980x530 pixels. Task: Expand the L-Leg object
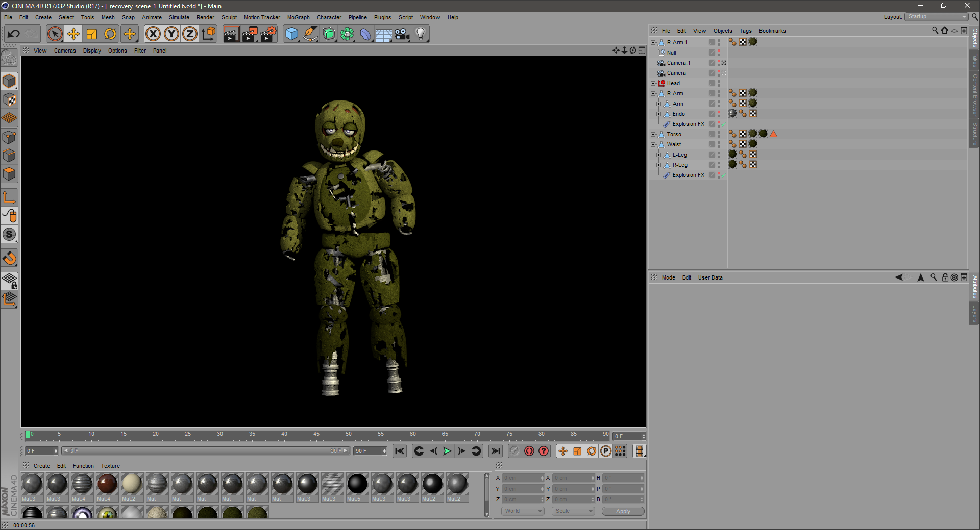tap(658, 155)
